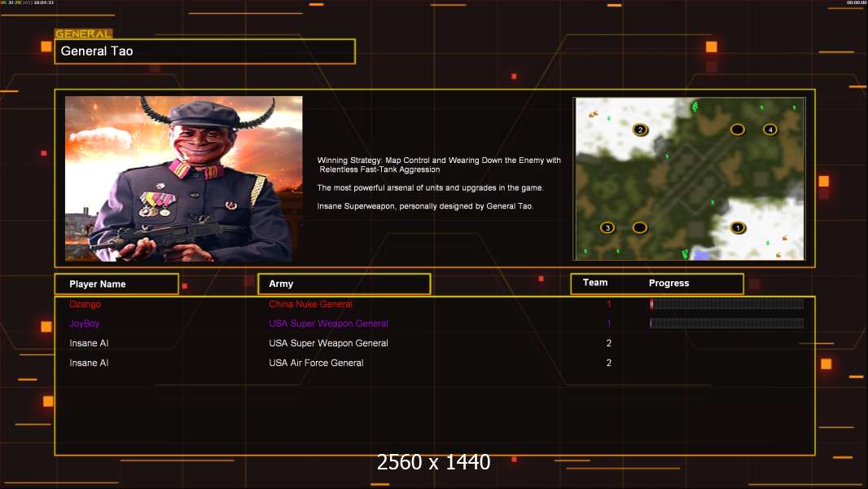Click start position 2 marker on minimap

tap(640, 130)
